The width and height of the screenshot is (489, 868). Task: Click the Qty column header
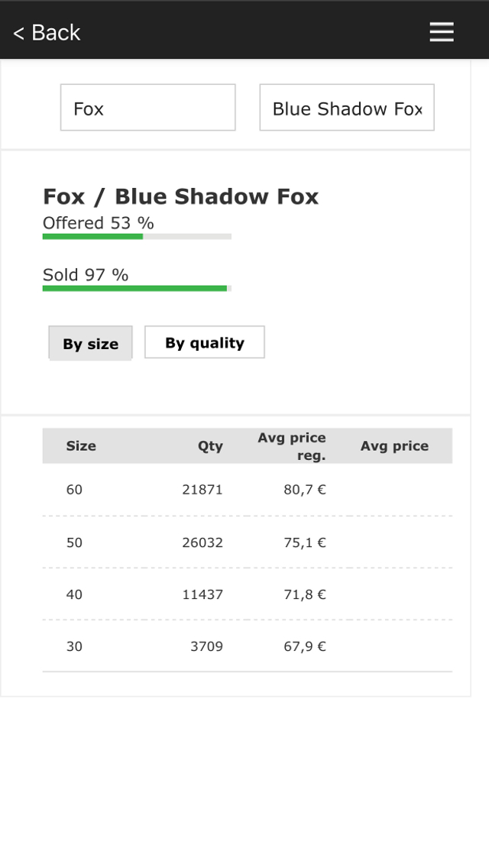[x=210, y=446]
